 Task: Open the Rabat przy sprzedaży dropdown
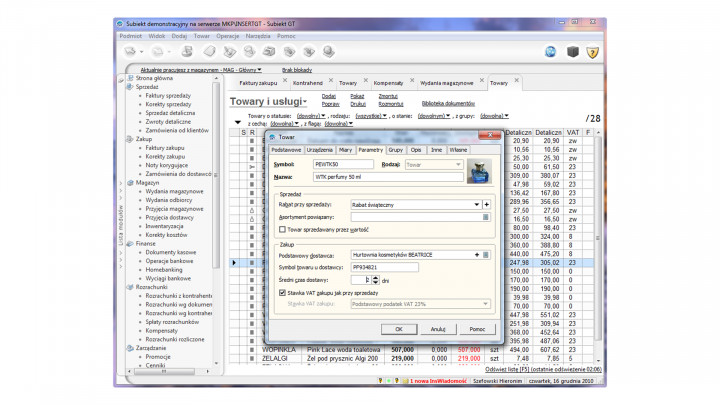tap(476, 203)
